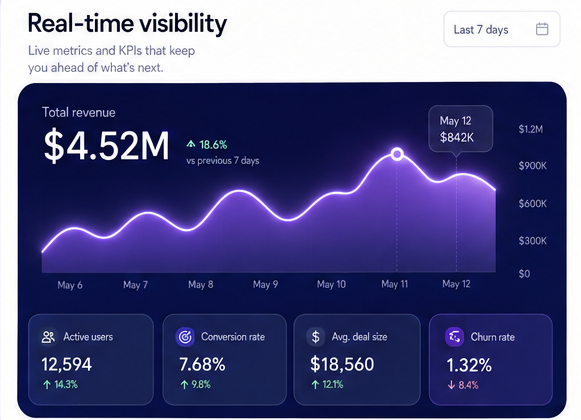Click the up arrow next to 12.1%
Image resolution: width=581 pixels, height=420 pixels.
point(315,385)
